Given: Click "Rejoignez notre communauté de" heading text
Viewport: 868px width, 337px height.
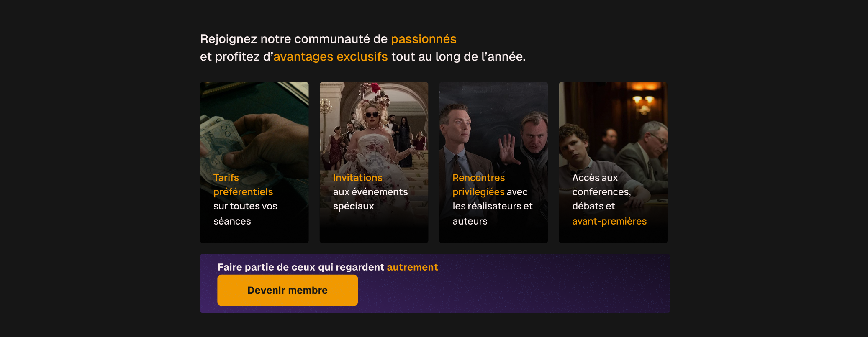Looking at the screenshot, I should pos(294,39).
